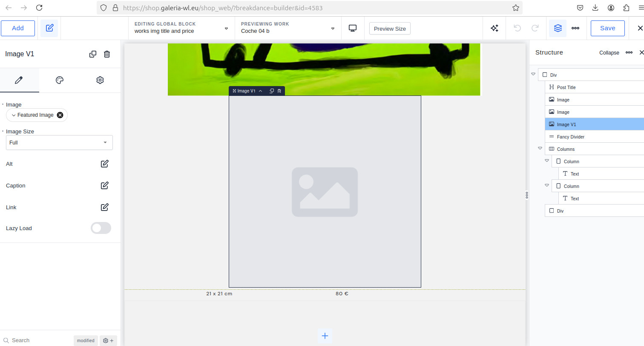This screenshot has width=644, height=346.
Task: Expand the Featured Image chip chevron
Action: tap(14, 115)
